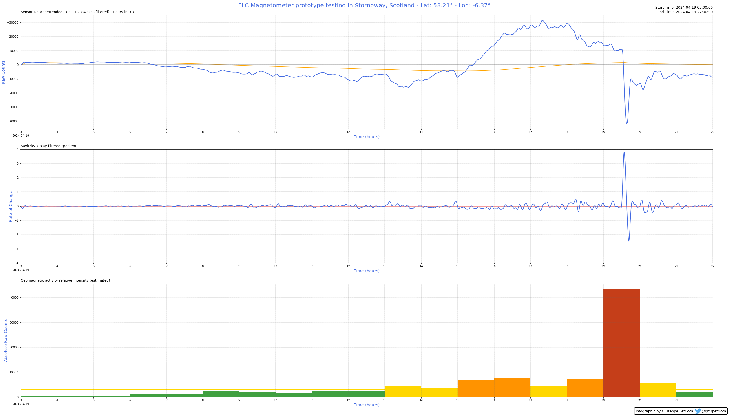Select the leftmost yellow bar in the bar chart

pos(402,391)
